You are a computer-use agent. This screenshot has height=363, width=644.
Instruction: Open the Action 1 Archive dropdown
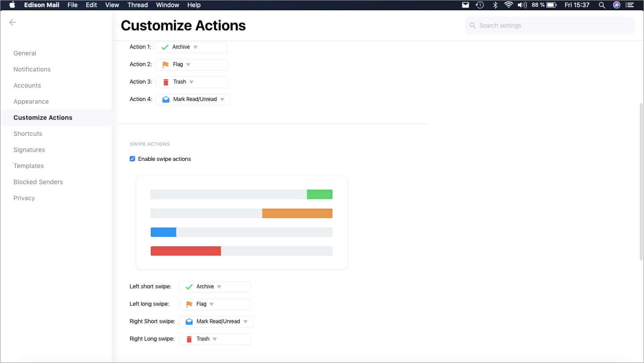point(191,47)
